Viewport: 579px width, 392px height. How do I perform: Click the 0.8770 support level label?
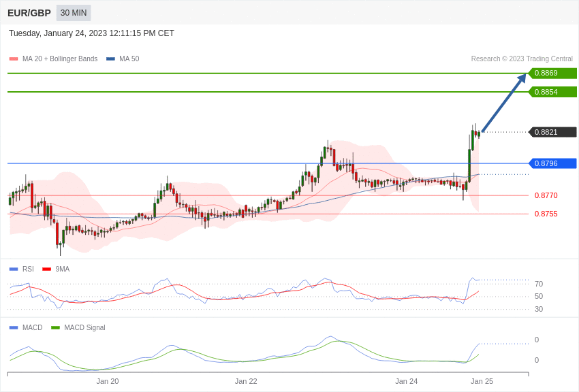pyautogui.click(x=546, y=195)
